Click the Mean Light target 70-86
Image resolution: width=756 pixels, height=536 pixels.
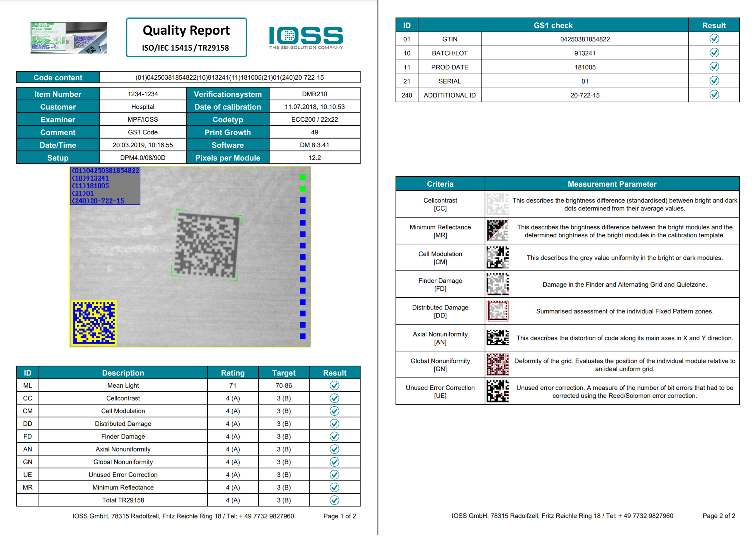click(x=284, y=386)
